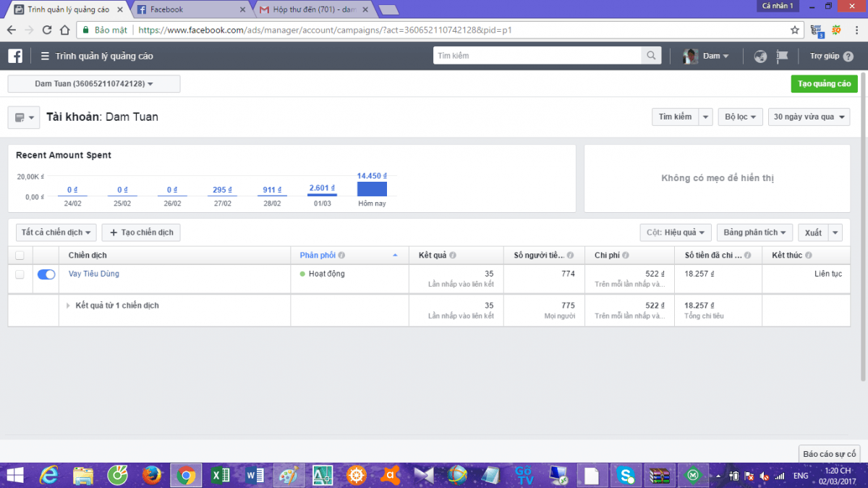Open File Explorer from the taskbar
Screen dimensions: 868x488
[83, 475]
